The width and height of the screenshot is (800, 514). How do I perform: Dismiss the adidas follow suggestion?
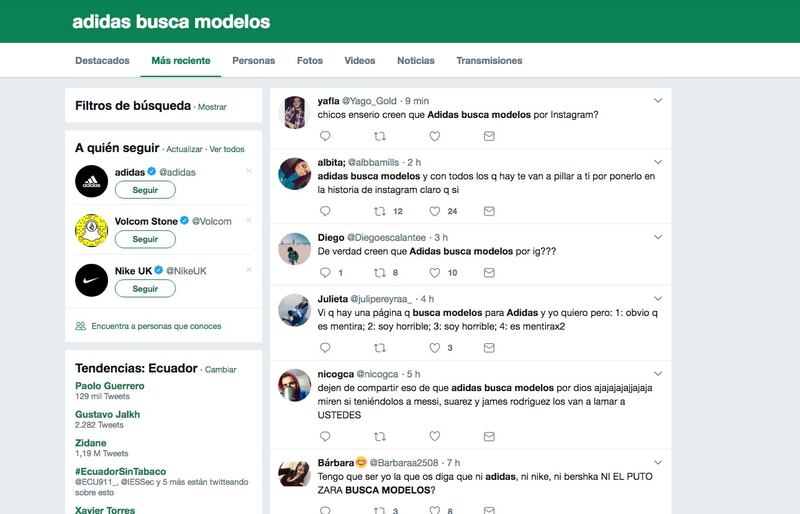[248, 172]
